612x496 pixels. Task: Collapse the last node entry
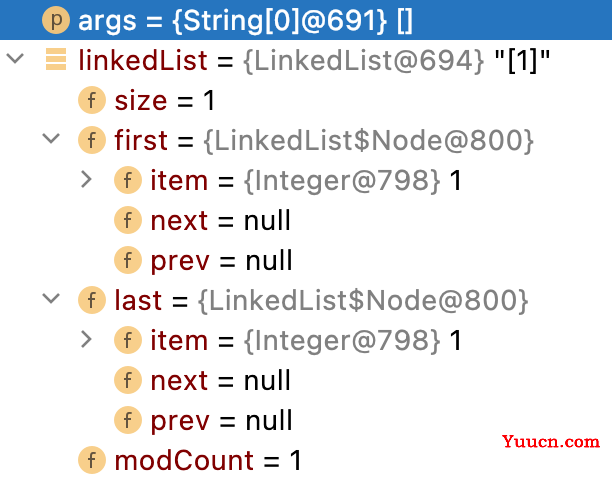click(51, 299)
